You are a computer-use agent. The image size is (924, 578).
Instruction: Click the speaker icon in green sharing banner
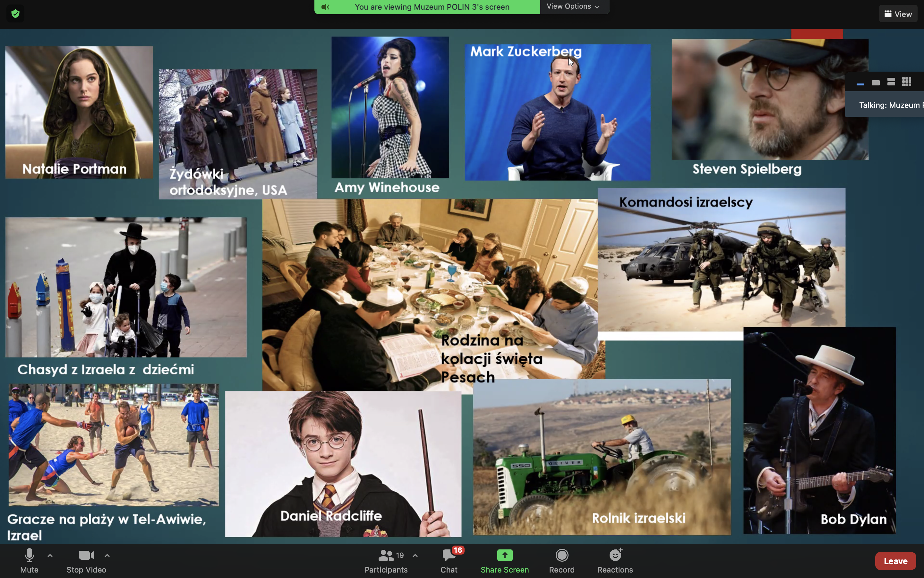coord(325,7)
